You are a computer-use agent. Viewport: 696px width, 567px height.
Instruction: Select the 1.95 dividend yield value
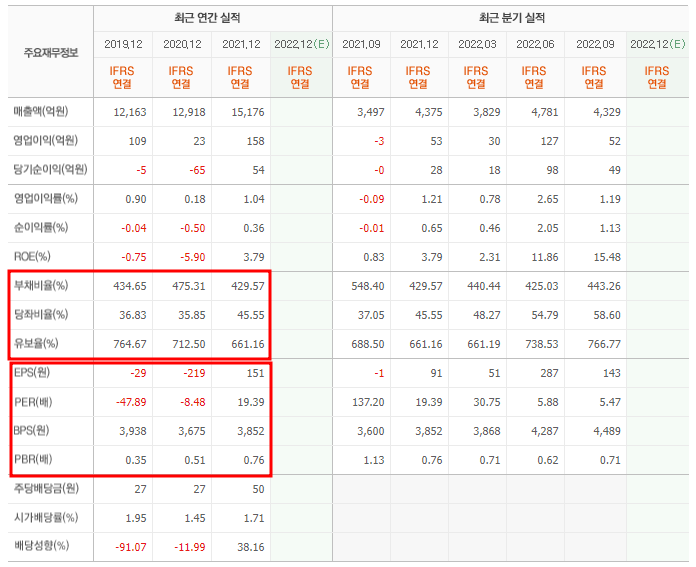[136, 518]
